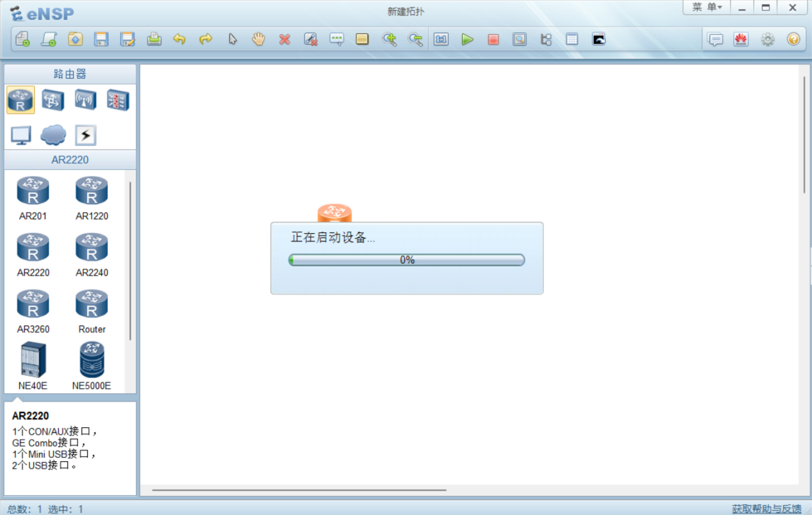This screenshot has width=812, height=515.
Task: Open the 菜单 dropdown menu
Action: [706, 7]
